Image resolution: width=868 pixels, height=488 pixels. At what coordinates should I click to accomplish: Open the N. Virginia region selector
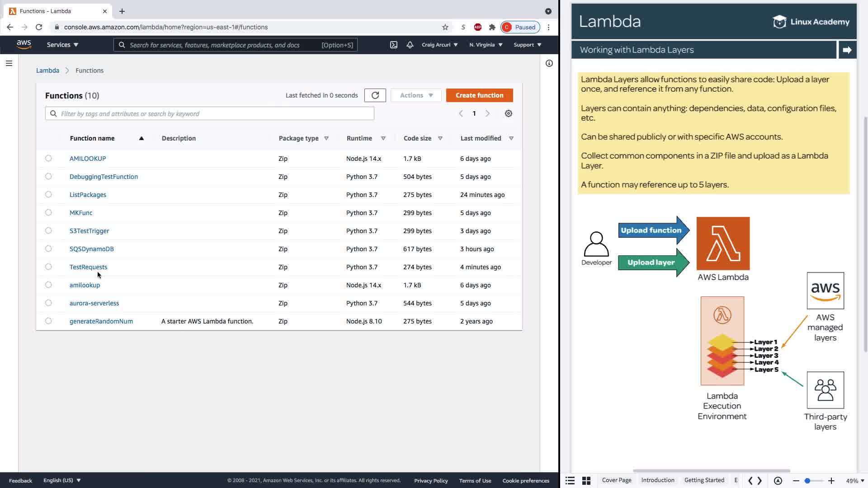[x=486, y=45]
